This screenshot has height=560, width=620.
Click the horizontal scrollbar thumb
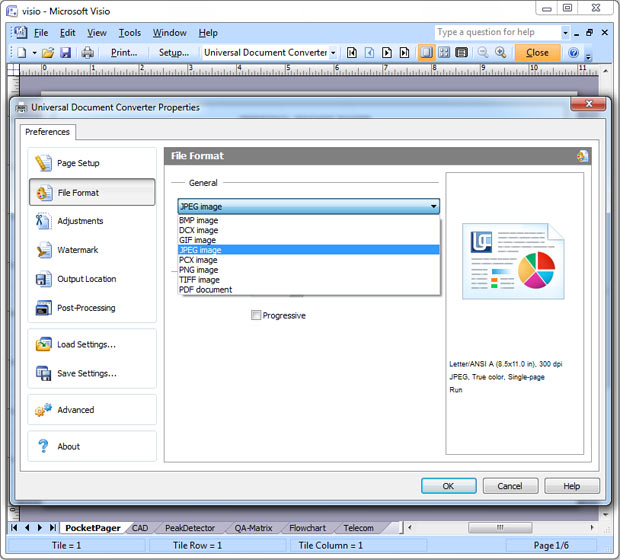click(500, 528)
